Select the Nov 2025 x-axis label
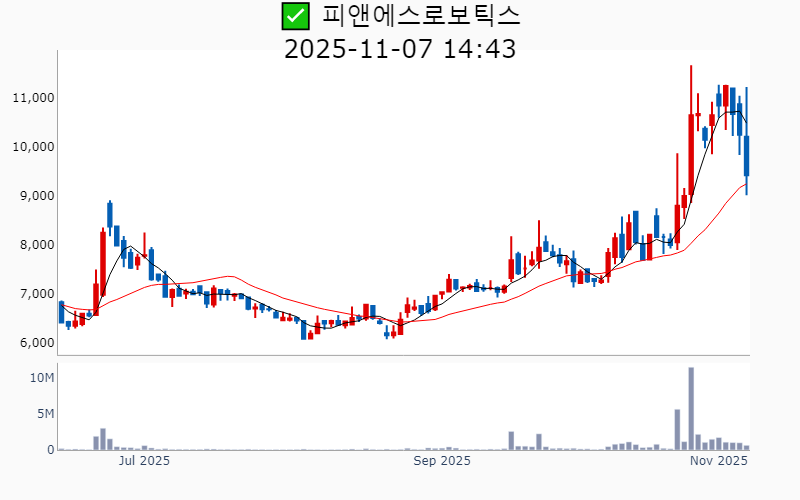The image size is (800, 500). [x=720, y=461]
